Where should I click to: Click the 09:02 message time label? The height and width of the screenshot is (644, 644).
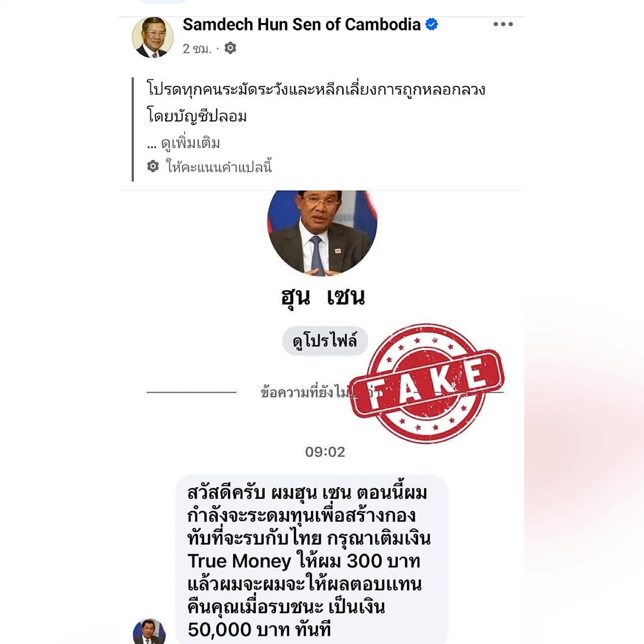(325, 452)
